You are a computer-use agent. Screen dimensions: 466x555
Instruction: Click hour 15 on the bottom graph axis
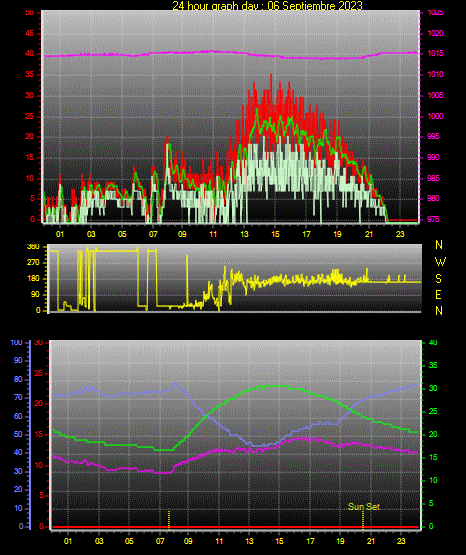pos(280,541)
